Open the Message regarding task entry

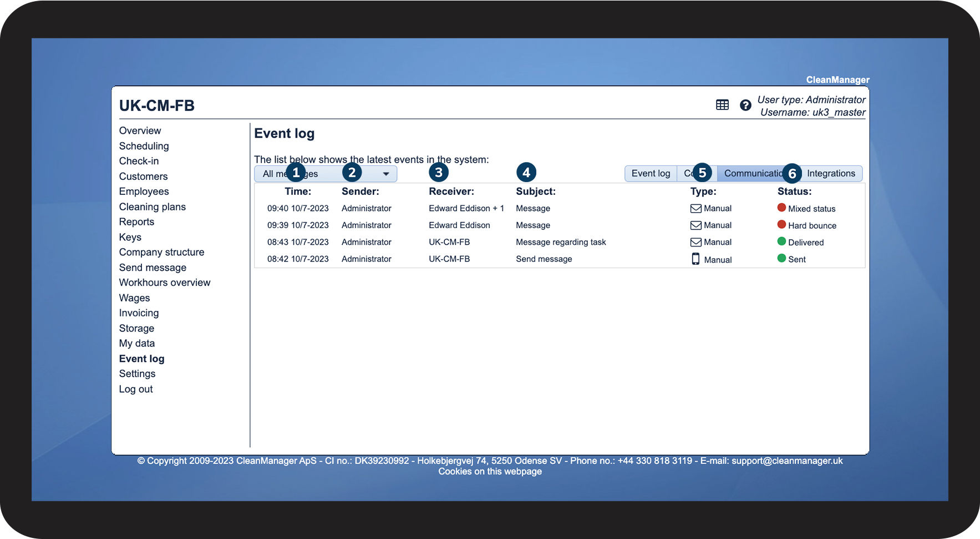[561, 242]
